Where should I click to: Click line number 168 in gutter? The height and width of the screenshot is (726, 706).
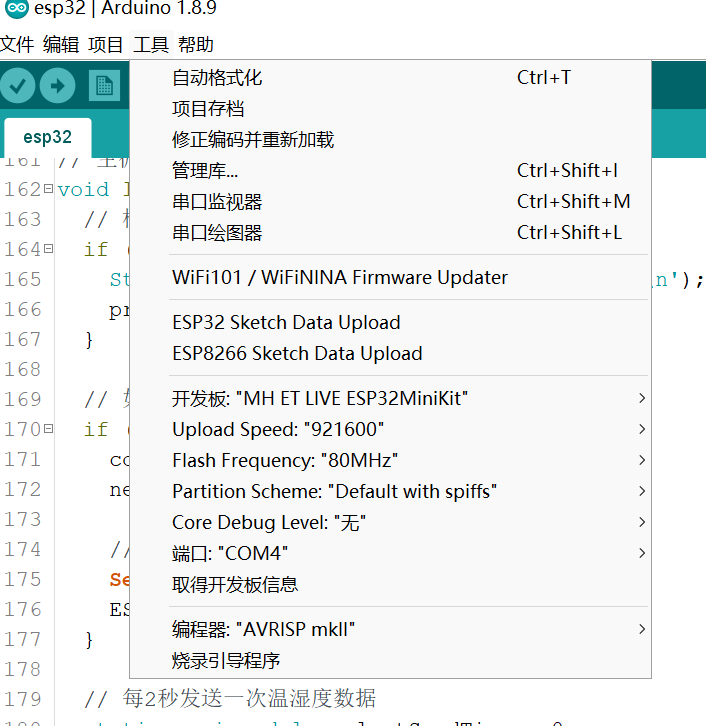(22, 369)
